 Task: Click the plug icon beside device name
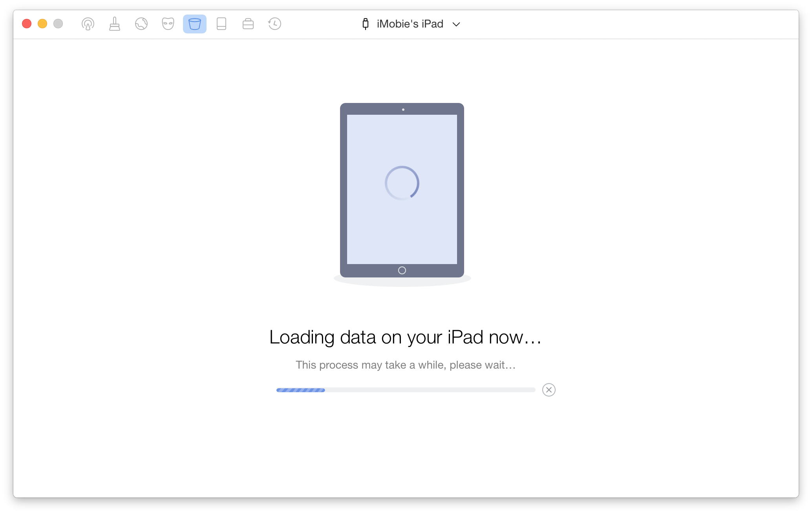click(x=366, y=24)
